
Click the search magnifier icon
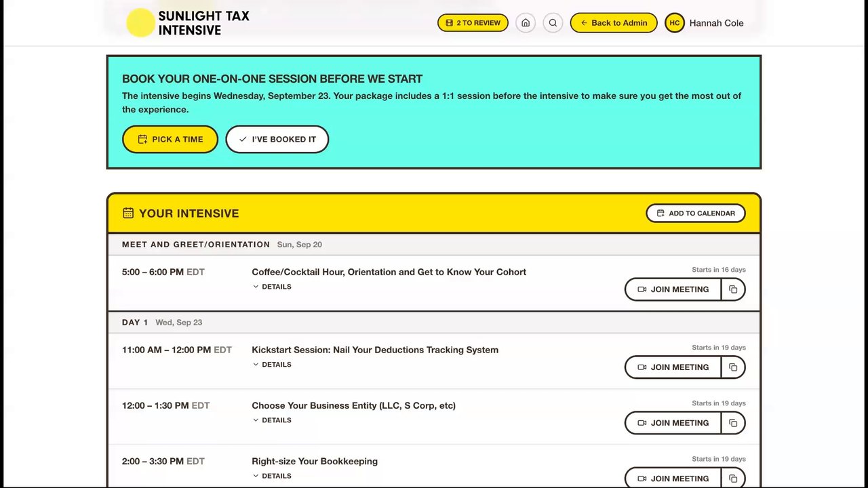click(x=553, y=23)
